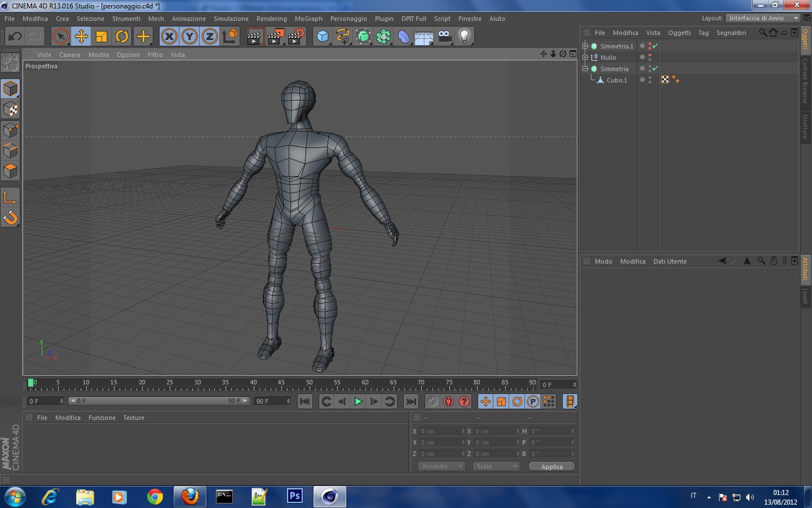The height and width of the screenshot is (508, 812).
Task: Toggle the Y-axis lock
Action: (189, 37)
